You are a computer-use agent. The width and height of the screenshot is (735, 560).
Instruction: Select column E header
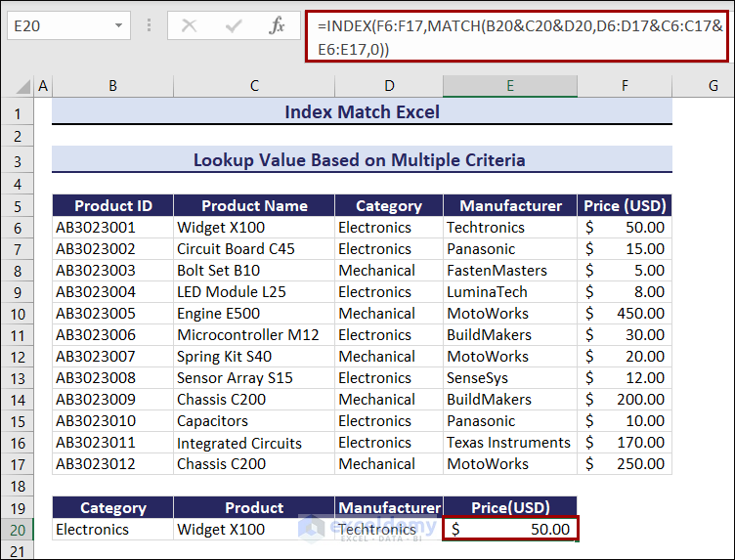coord(509,86)
